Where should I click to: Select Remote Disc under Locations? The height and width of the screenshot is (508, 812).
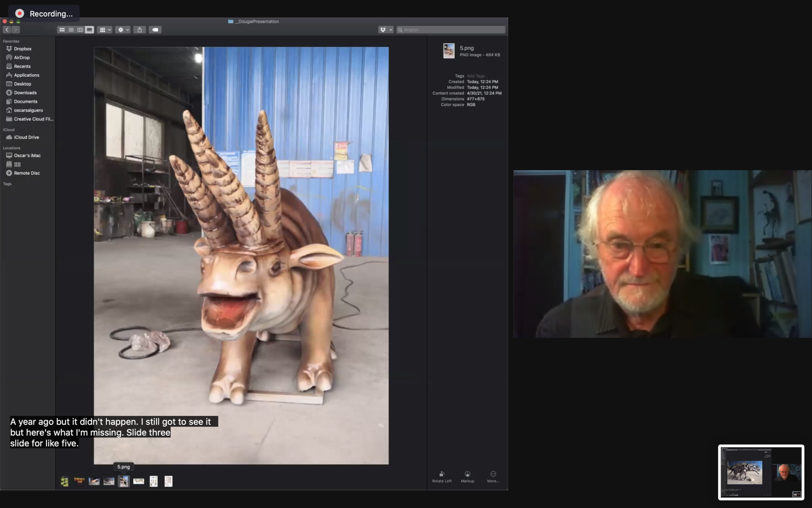point(27,173)
